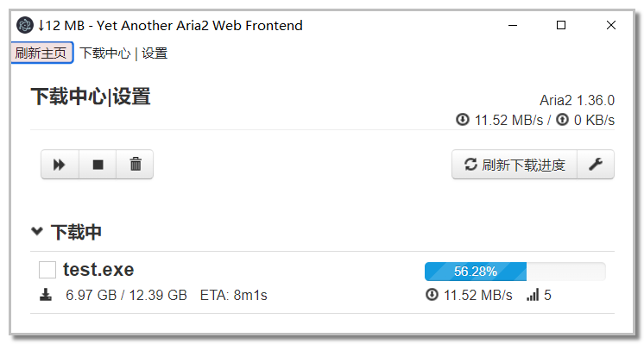The height and width of the screenshot is (344, 644).
Task: Click the resume all downloads icon
Action: [x=60, y=165]
